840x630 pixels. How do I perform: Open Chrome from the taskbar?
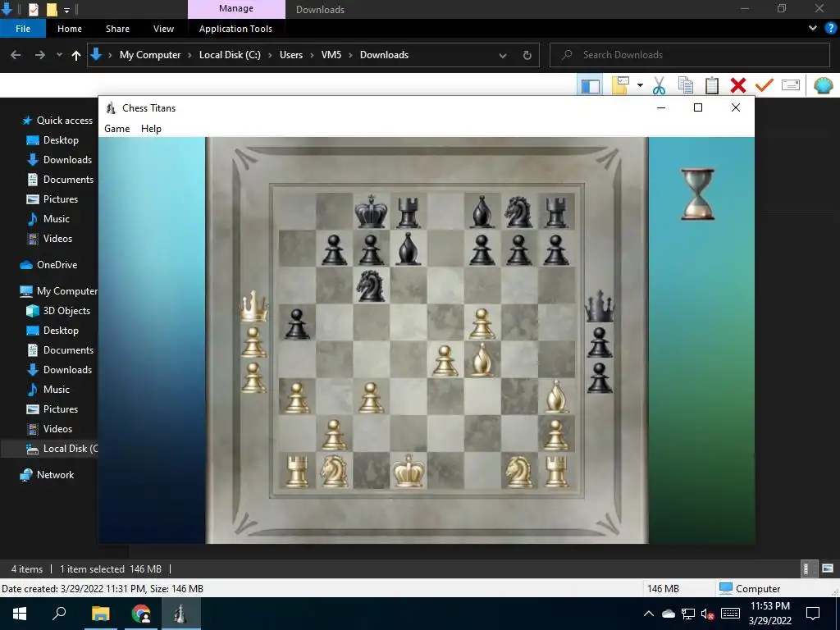pyautogui.click(x=141, y=614)
